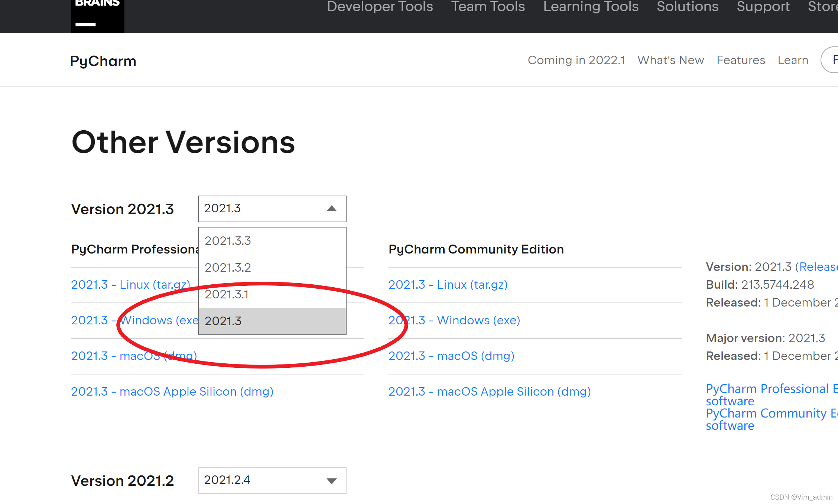Screen dimensions: 838x504
Task: Download Community 2021.3 Windows exe
Action: click(454, 320)
